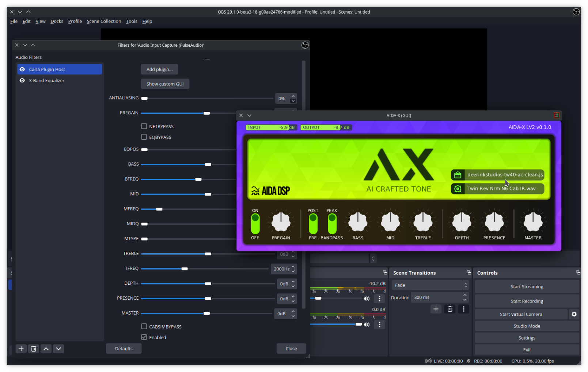Click the MFREQ slider handle

click(159, 209)
